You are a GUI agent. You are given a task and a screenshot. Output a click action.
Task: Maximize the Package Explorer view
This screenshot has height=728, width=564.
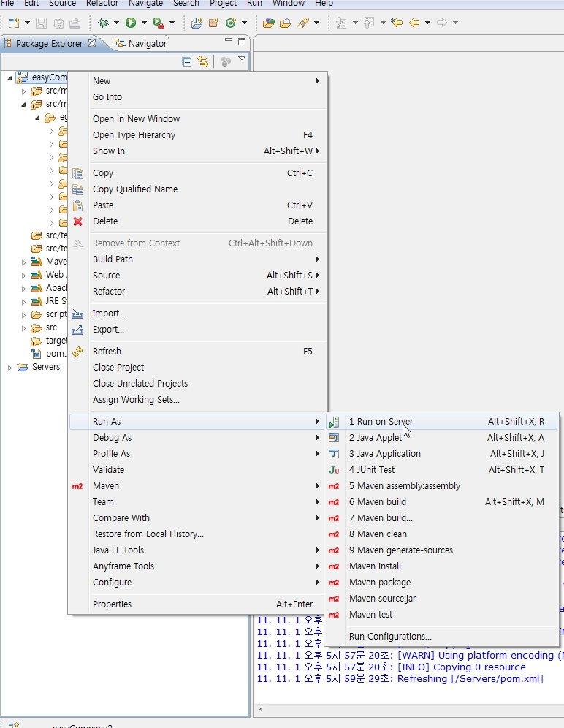[242, 42]
